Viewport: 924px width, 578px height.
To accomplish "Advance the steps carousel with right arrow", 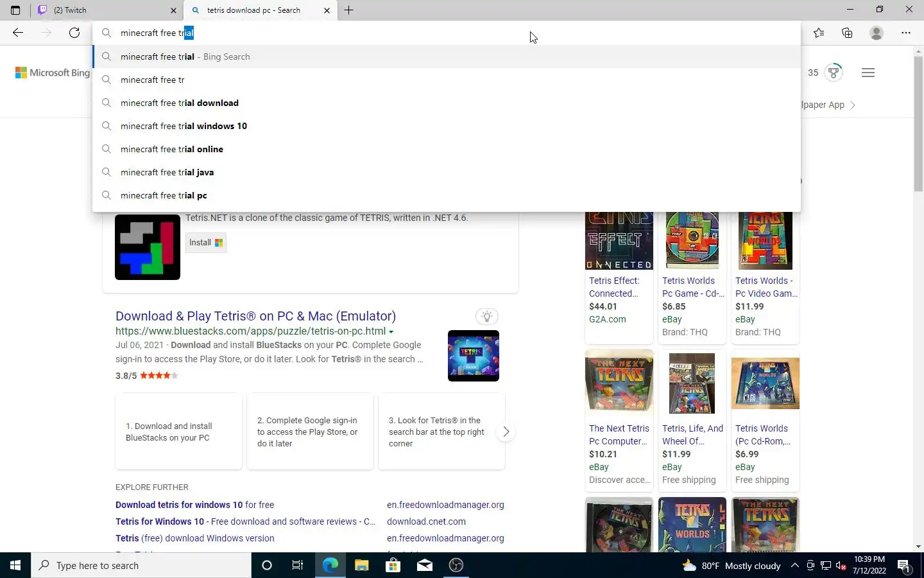I will pyautogui.click(x=506, y=432).
